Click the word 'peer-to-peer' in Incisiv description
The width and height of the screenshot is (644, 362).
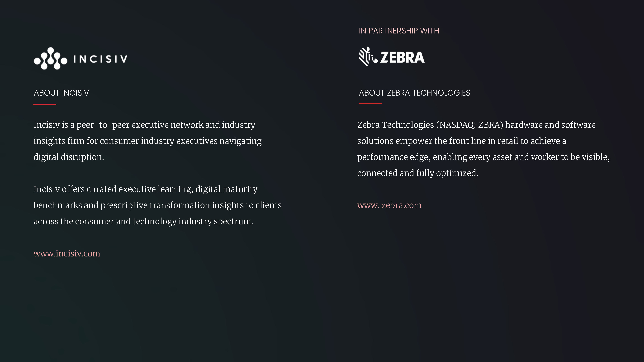pyautogui.click(x=103, y=125)
